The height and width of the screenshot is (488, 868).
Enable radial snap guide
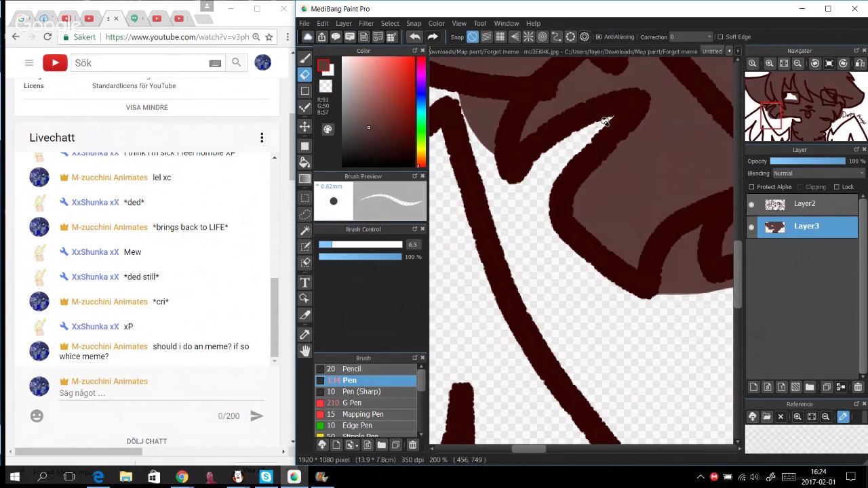tap(529, 37)
